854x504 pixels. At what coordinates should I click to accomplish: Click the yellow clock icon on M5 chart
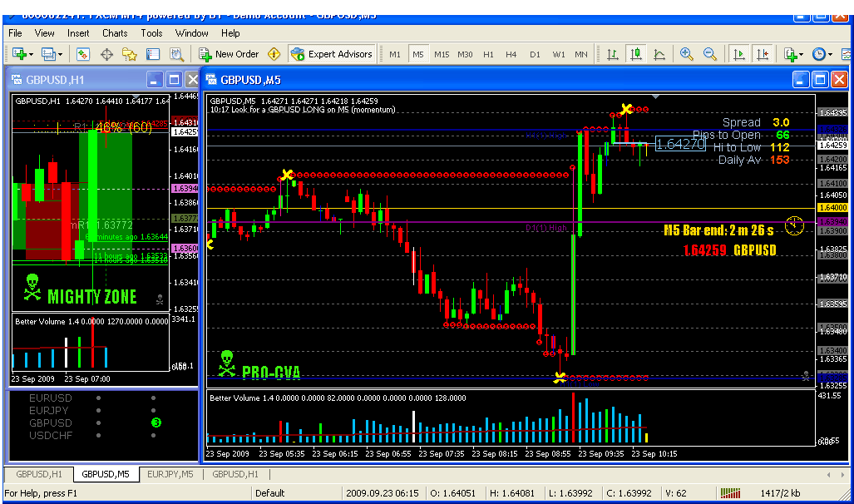(794, 225)
